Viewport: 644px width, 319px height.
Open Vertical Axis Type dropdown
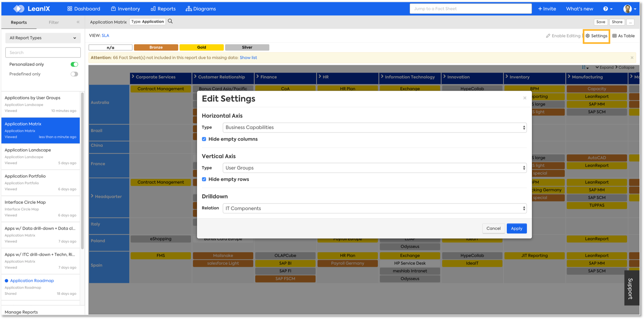374,168
